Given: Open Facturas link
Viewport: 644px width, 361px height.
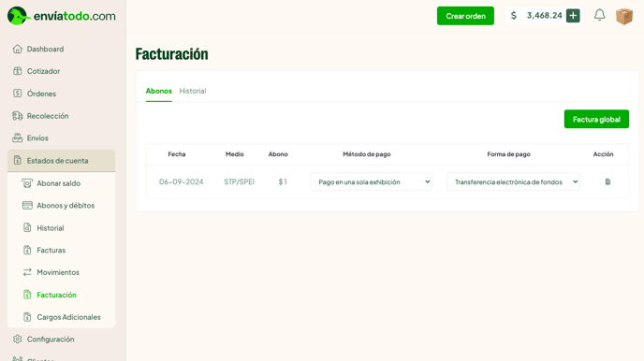Looking at the screenshot, I should click(51, 250).
